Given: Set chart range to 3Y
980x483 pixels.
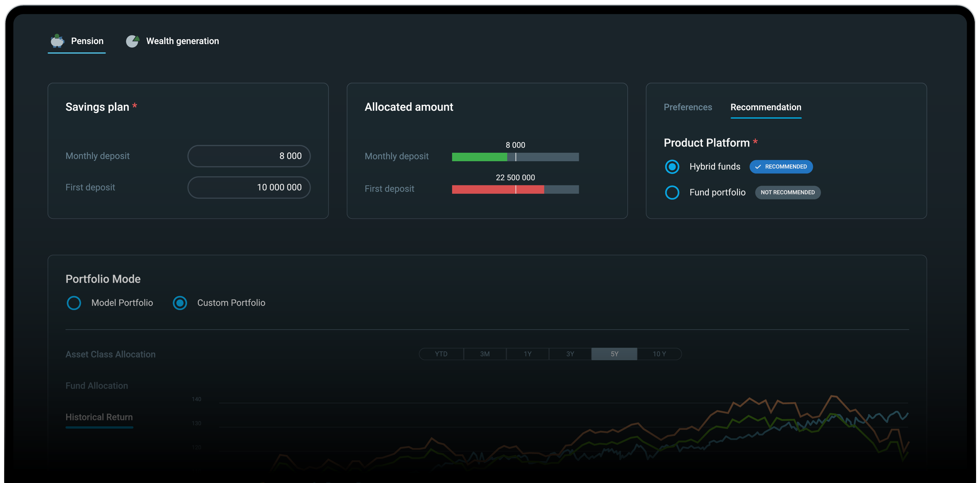Looking at the screenshot, I should tap(570, 354).
